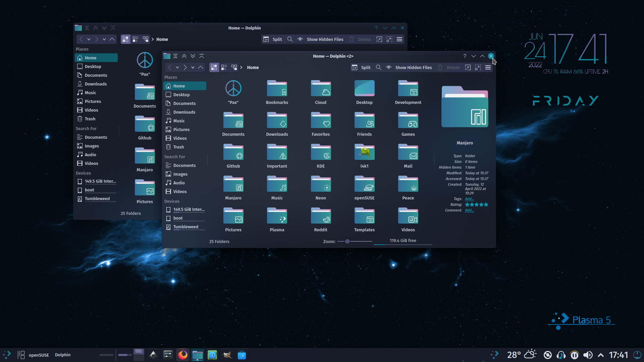Go forward in Dolphin <2> window

pyautogui.click(x=185, y=67)
